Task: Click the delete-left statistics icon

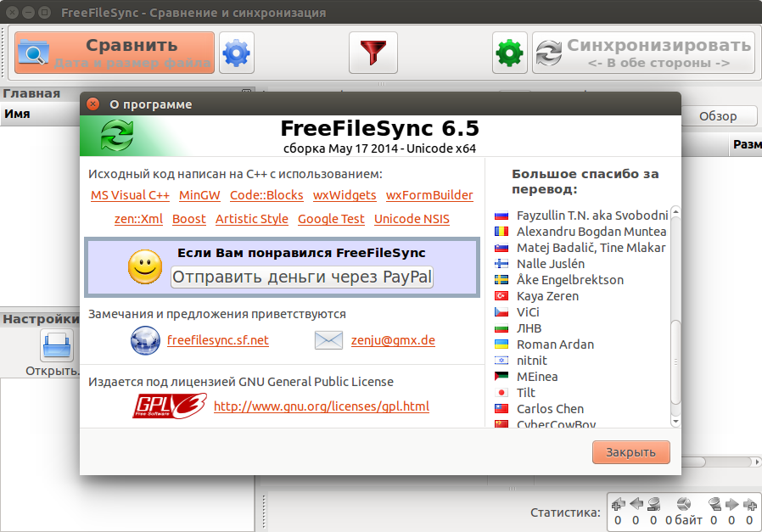Action: pyautogui.click(x=653, y=504)
